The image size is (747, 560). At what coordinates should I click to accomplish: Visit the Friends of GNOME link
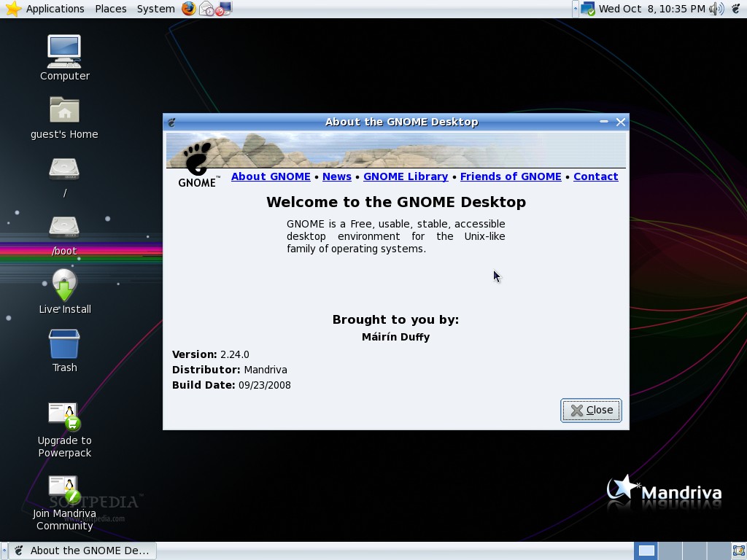pos(510,176)
